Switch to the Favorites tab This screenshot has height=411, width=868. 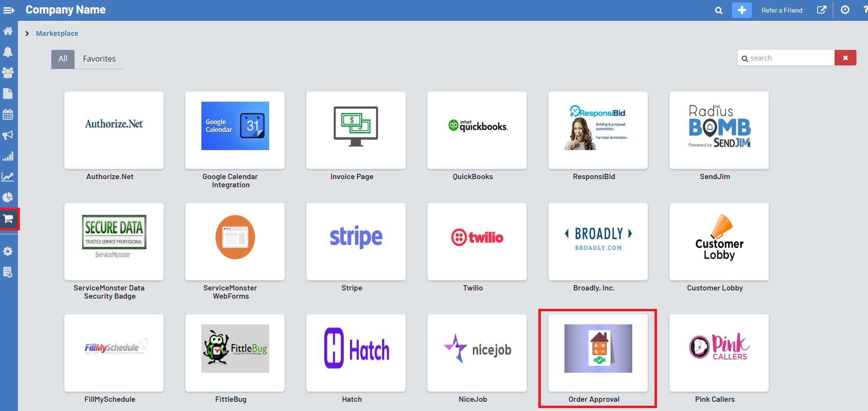[99, 59]
